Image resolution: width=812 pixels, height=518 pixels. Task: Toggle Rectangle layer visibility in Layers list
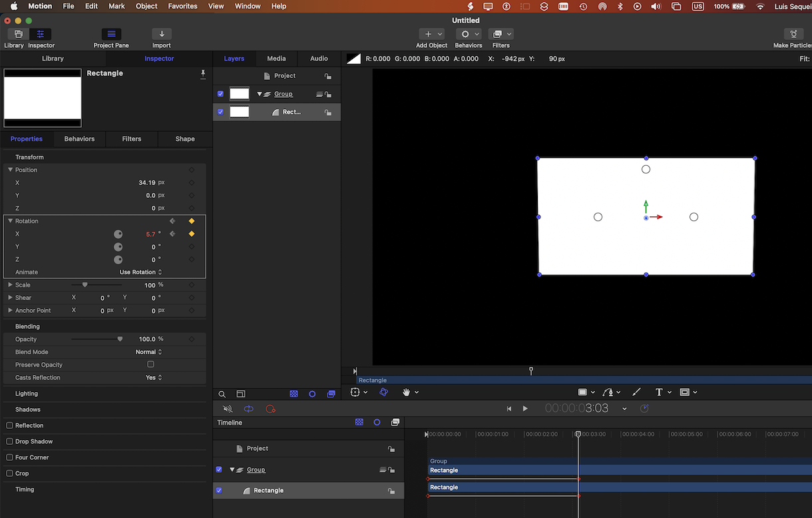[220, 112]
